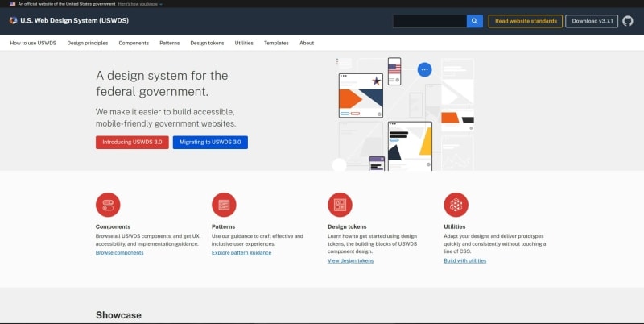
Task: Focus the search input field
Action: pyautogui.click(x=430, y=21)
